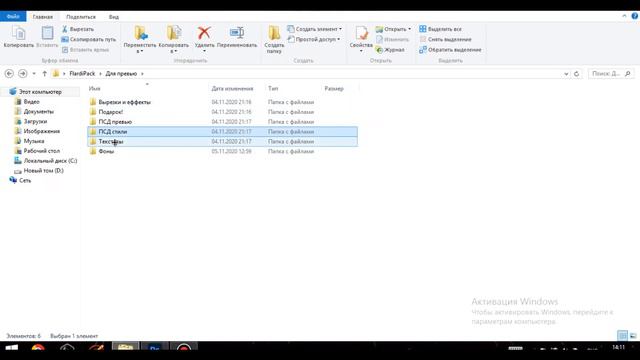Open the Help question mark icon
The width and height of the screenshot is (640, 360).
(x=635, y=16)
